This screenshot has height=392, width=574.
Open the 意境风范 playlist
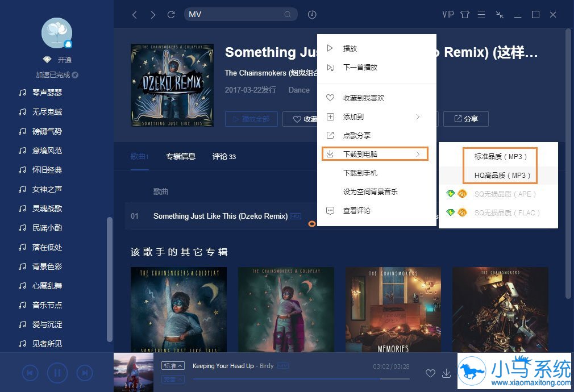click(x=47, y=151)
